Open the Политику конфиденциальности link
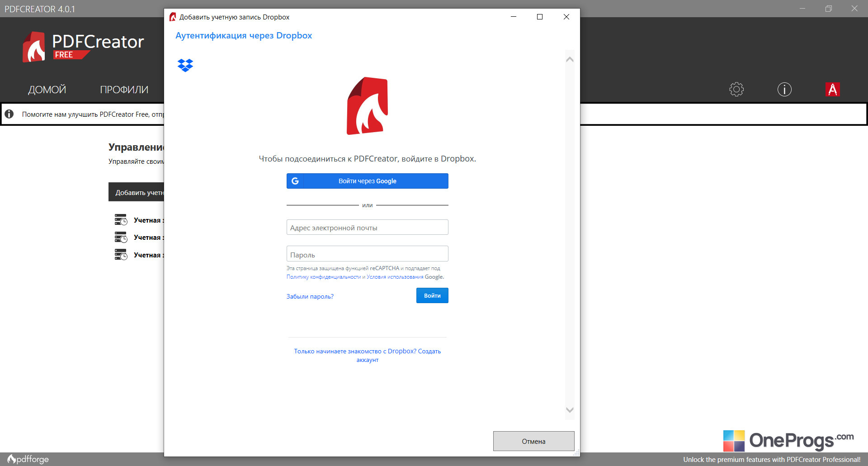Screen dimensions: 868x466 (x=324, y=277)
